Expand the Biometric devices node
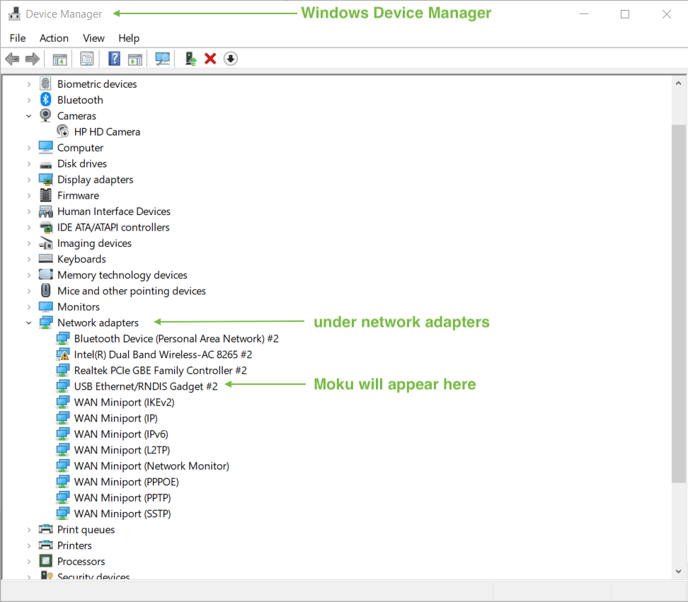Screen dimensions: 688x602 click(x=29, y=84)
